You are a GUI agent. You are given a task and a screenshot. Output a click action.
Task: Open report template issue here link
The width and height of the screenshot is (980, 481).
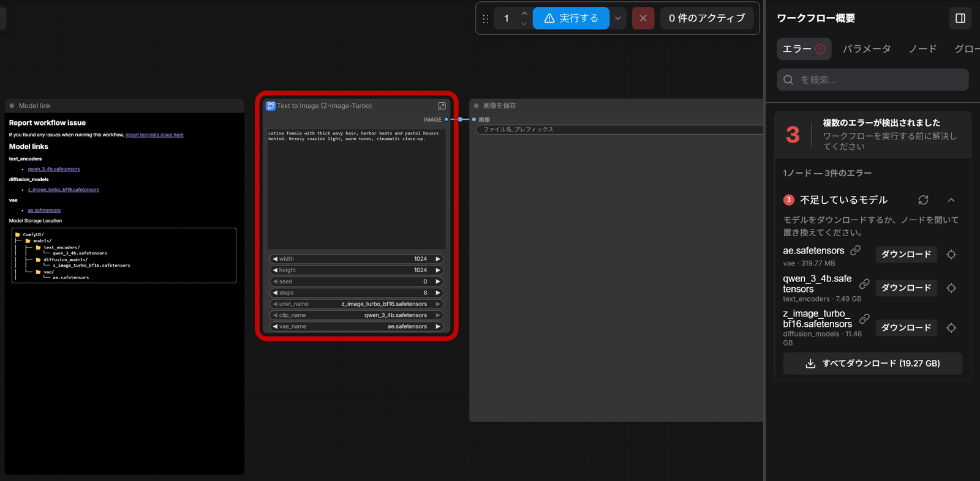(154, 135)
